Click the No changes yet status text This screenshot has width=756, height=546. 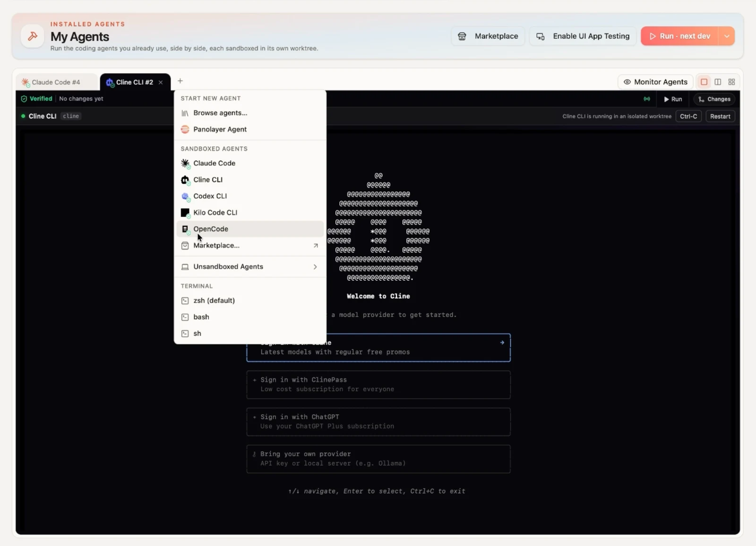coord(81,99)
